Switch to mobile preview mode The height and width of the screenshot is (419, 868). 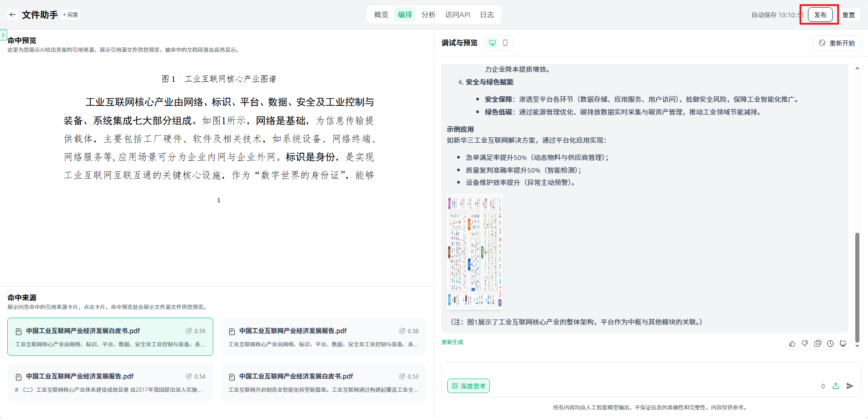505,43
